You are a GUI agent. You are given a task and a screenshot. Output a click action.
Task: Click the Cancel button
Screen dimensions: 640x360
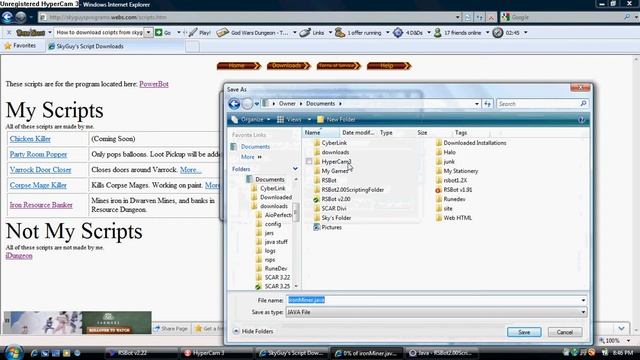point(565,332)
